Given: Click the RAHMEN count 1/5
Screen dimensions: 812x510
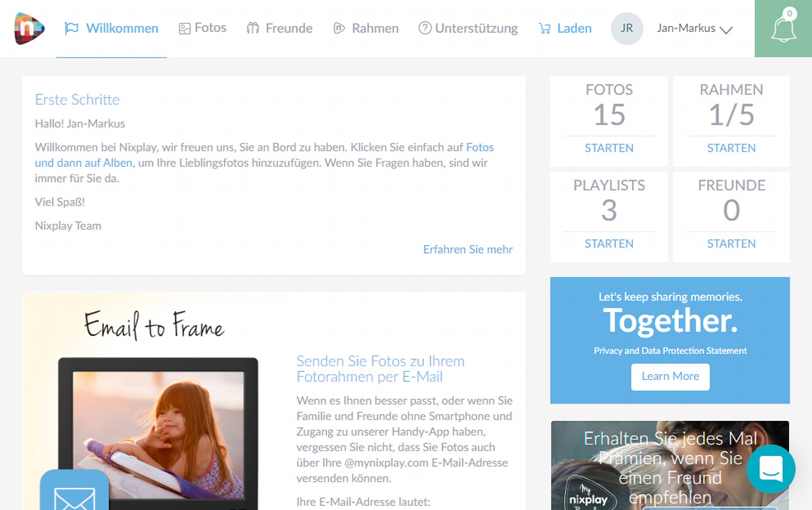Looking at the screenshot, I should pos(731,114).
